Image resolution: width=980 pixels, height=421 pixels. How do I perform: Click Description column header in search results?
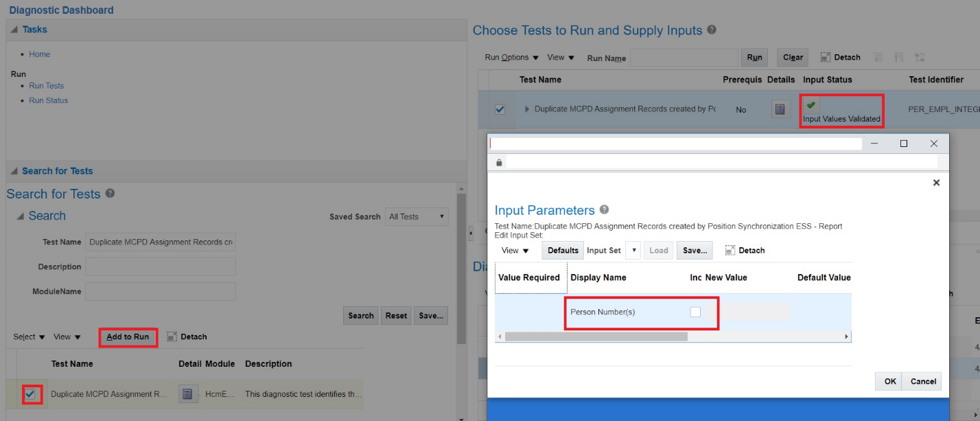click(268, 364)
